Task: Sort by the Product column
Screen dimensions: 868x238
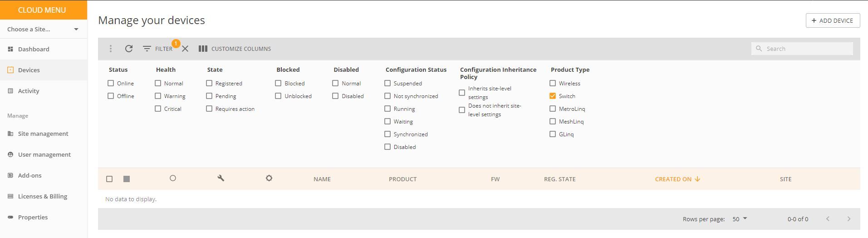Action: point(402,179)
